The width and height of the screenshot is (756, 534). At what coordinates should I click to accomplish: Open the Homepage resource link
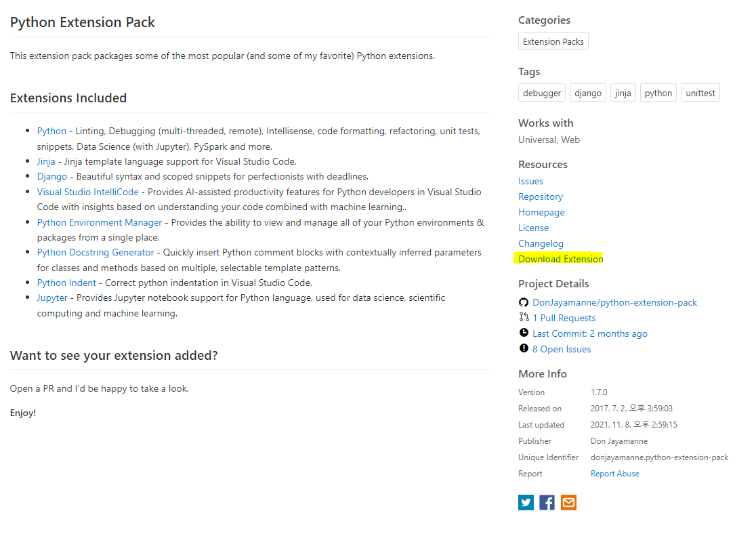tap(541, 212)
